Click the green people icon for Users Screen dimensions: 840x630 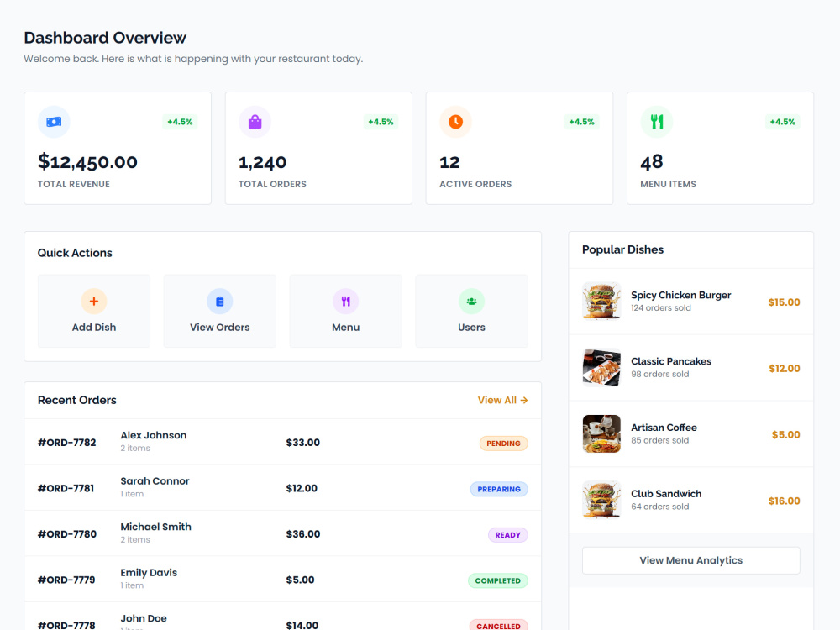coord(471,301)
